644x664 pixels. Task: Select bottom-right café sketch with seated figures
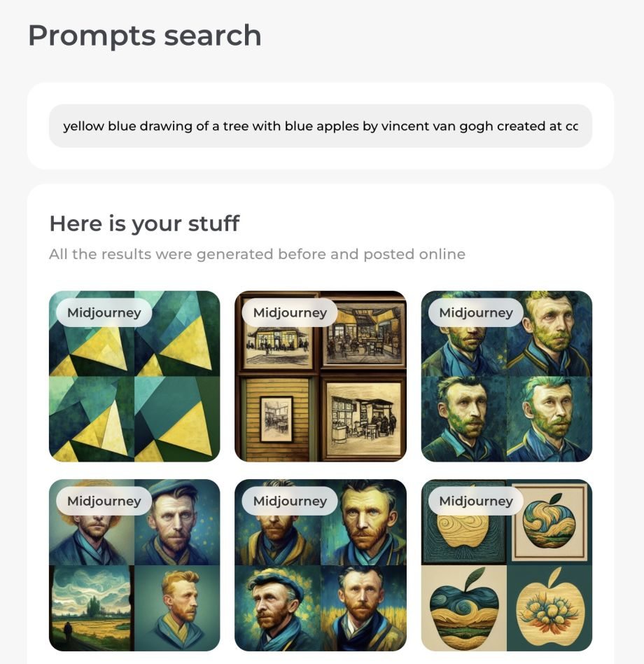click(363, 420)
